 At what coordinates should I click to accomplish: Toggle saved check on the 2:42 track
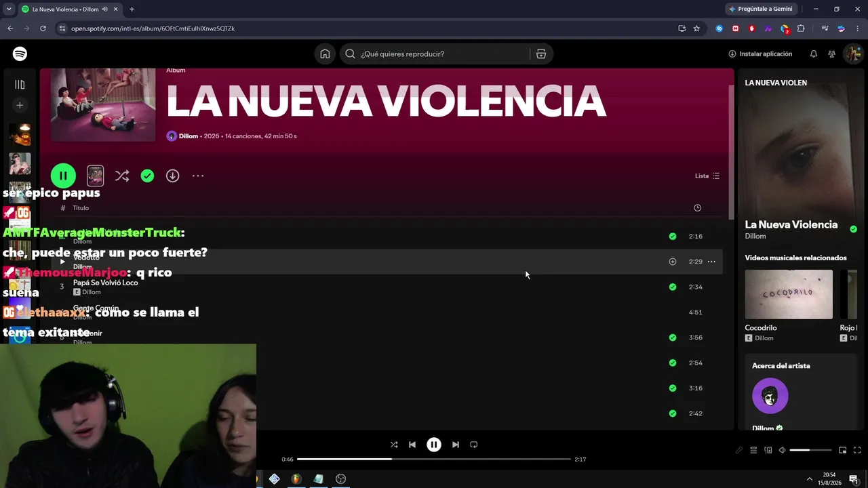672,413
